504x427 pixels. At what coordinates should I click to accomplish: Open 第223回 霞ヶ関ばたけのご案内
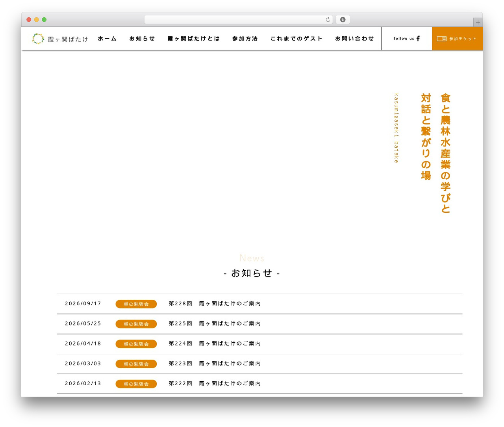215,364
